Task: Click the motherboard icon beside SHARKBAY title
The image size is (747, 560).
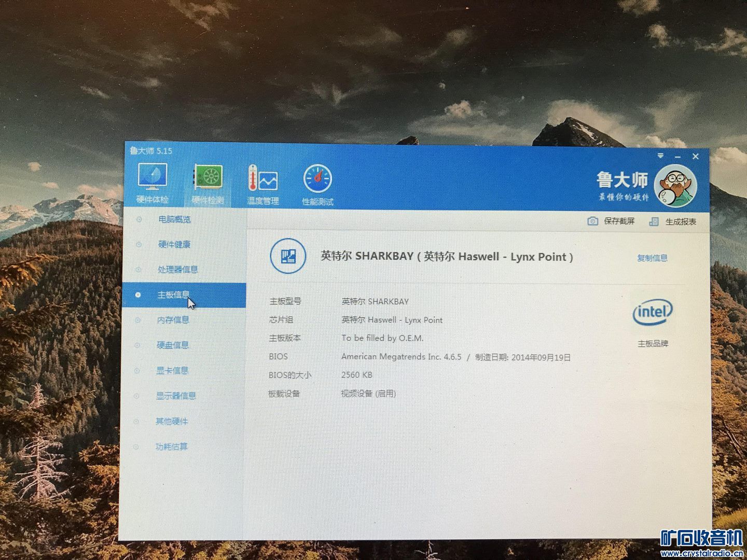Action: 288,256
